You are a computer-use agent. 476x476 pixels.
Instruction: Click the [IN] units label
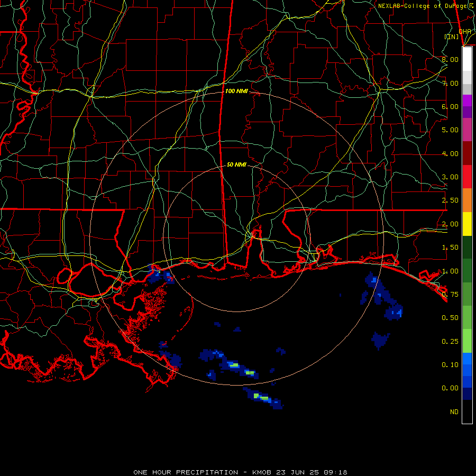(x=452, y=36)
